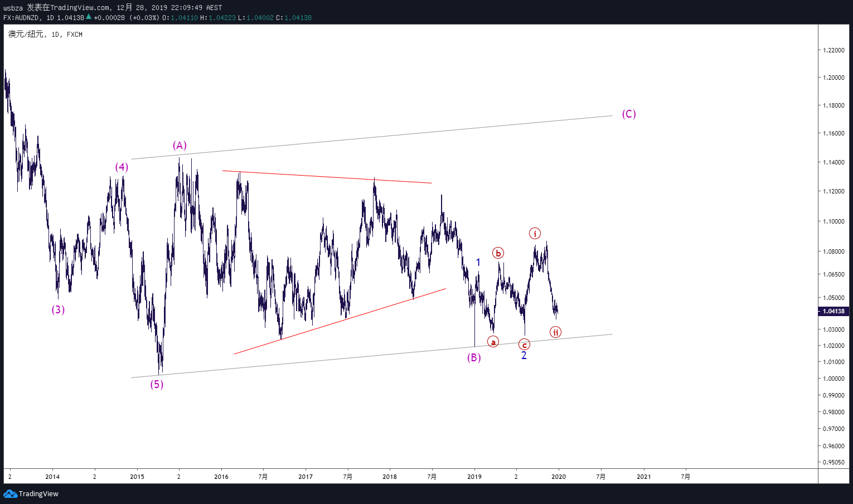Click the 2014 label on time axis
Screen dimensions: 853x504
pyautogui.click(x=52, y=477)
